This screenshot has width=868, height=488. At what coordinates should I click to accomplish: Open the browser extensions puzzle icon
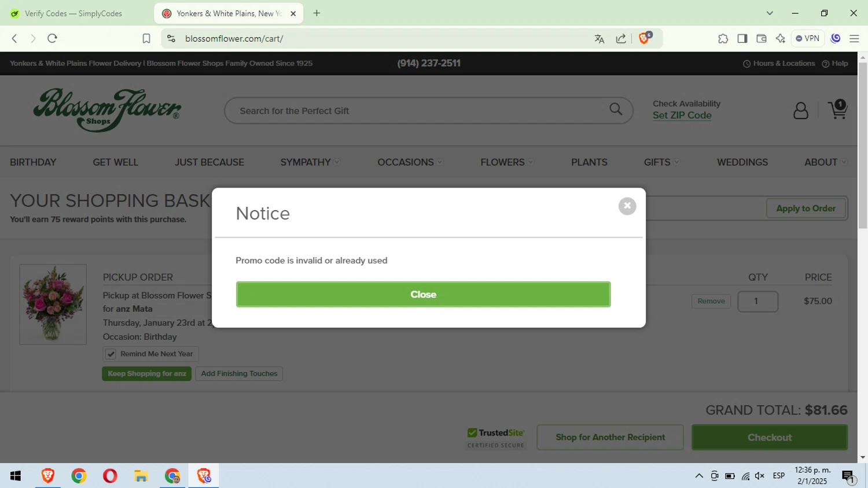point(723,38)
